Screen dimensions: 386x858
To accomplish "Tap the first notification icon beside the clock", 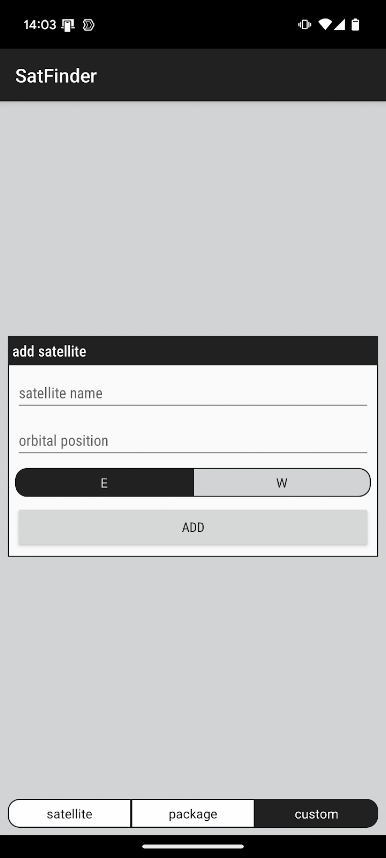I will click(68, 25).
